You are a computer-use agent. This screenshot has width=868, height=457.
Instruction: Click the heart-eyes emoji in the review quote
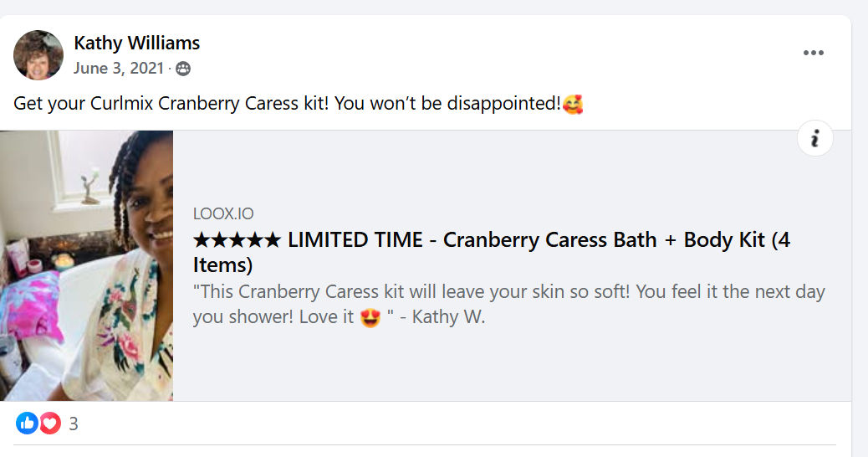pyautogui.click(x=370, y=318)
